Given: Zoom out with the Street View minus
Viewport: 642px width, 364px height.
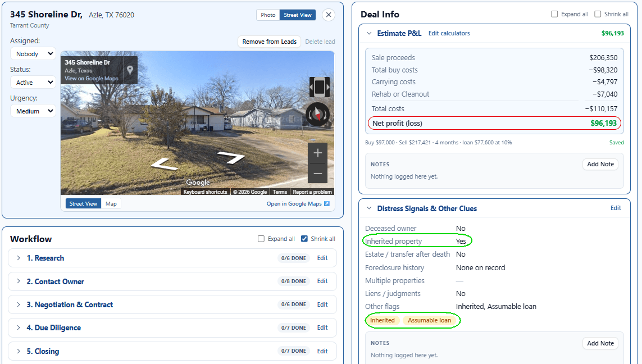Looking at the screenshot, I should [x=318, y=173].
